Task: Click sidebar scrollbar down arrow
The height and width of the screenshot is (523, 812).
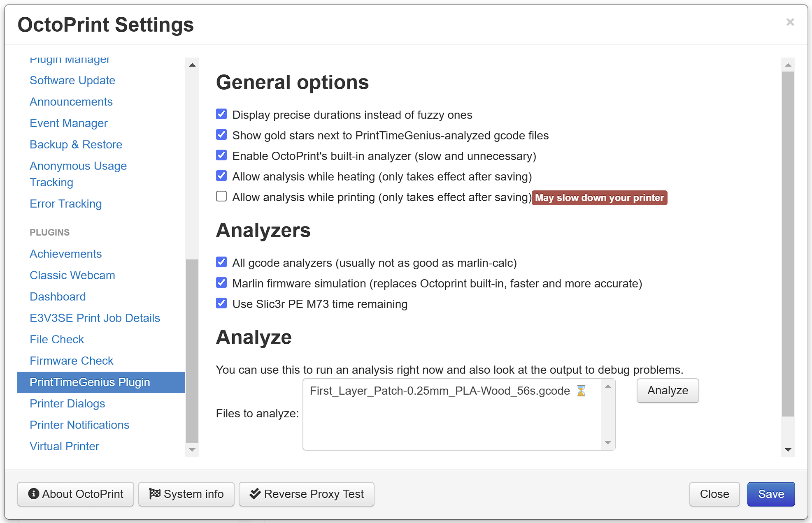Action: coord(192,450)
